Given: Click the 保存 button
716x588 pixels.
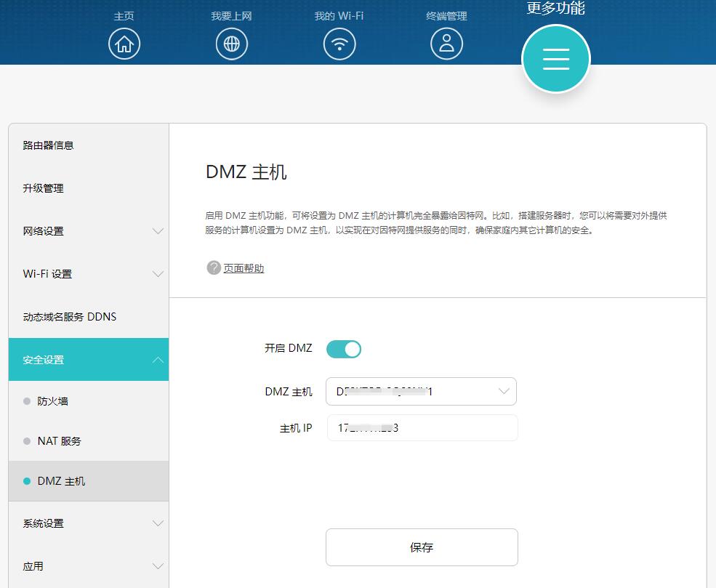Looking at the screenshot, I should tap(422, 547).
